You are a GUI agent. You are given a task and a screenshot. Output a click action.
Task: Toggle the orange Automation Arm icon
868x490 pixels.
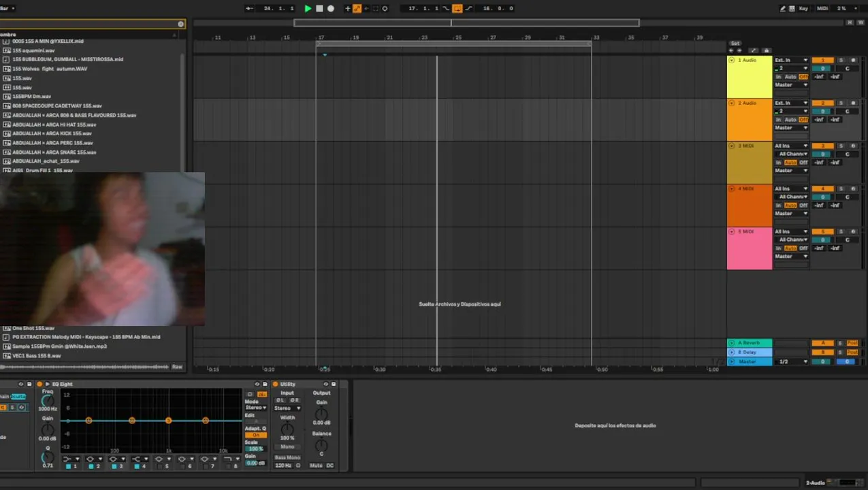(357, 8)
